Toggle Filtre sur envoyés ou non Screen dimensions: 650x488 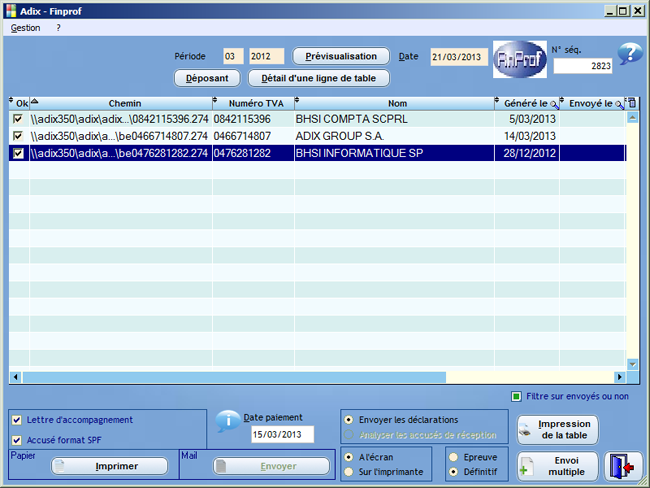click(x=516, y=397)
